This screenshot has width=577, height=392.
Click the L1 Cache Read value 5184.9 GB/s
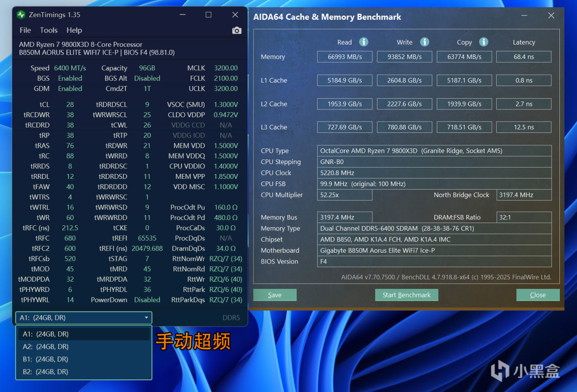click(345, 80)
